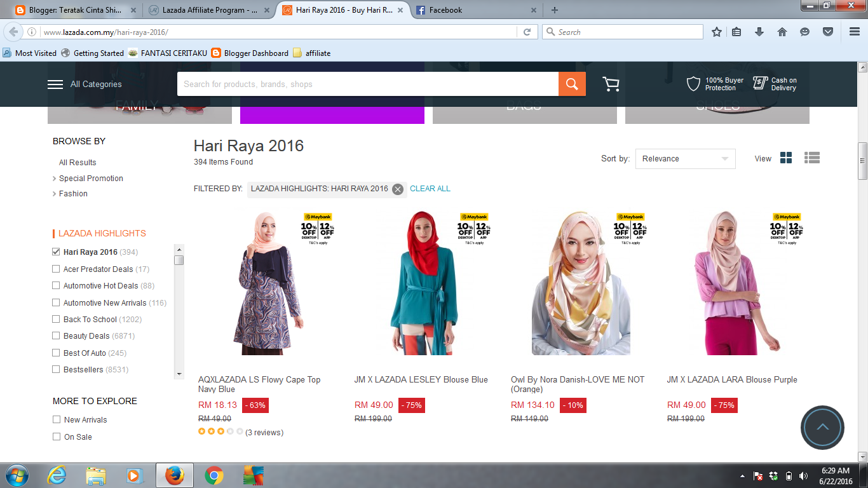This screenshot has height=488, width=868.
Task: Expand the Special Promotion category
Action: 91,179
